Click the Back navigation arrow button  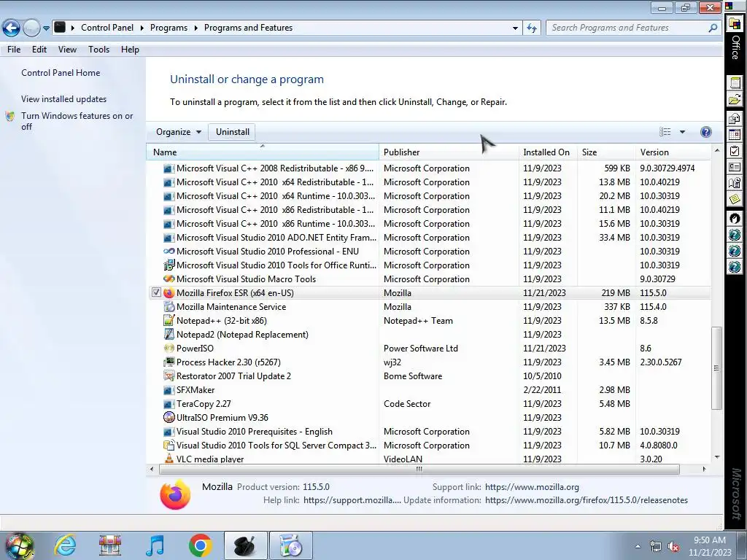tap(12, 28)
